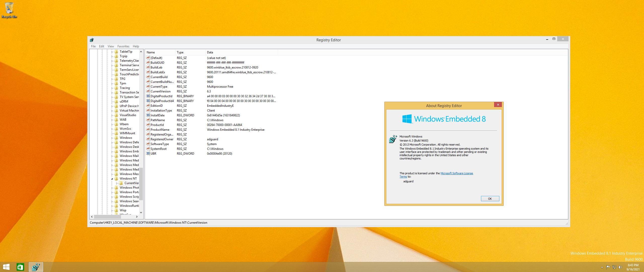Sort values by Type column header

[x=190, y=52]
